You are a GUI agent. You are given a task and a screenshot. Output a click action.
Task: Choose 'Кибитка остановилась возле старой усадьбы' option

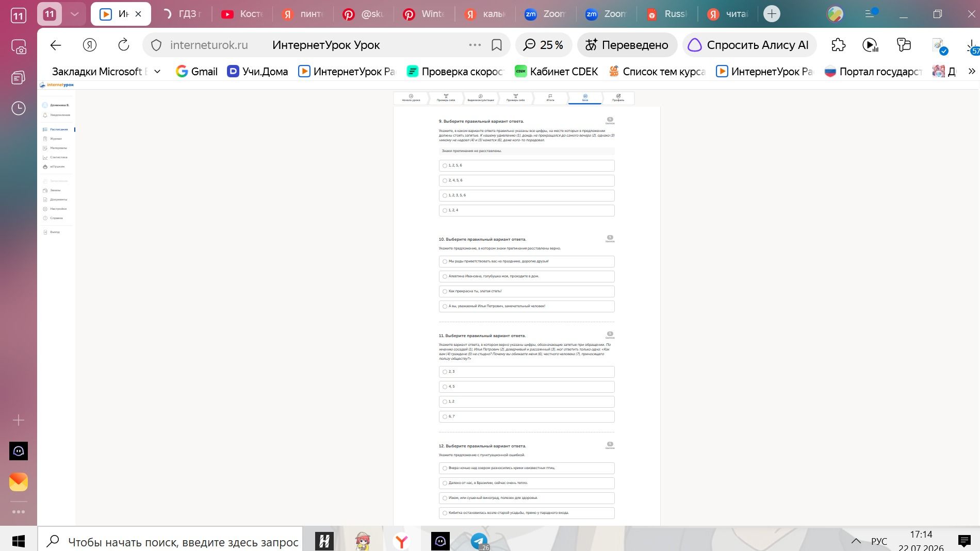[x=527, y=513]
